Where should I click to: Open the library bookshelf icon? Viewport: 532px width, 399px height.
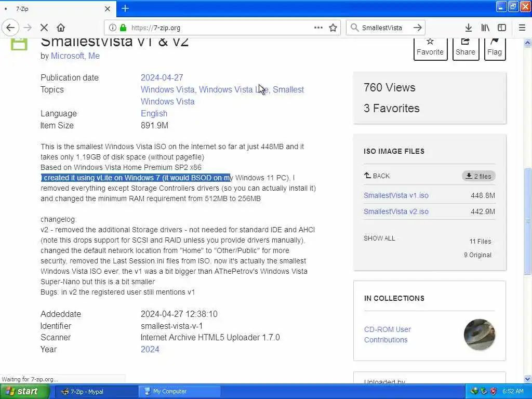point(485,28)
